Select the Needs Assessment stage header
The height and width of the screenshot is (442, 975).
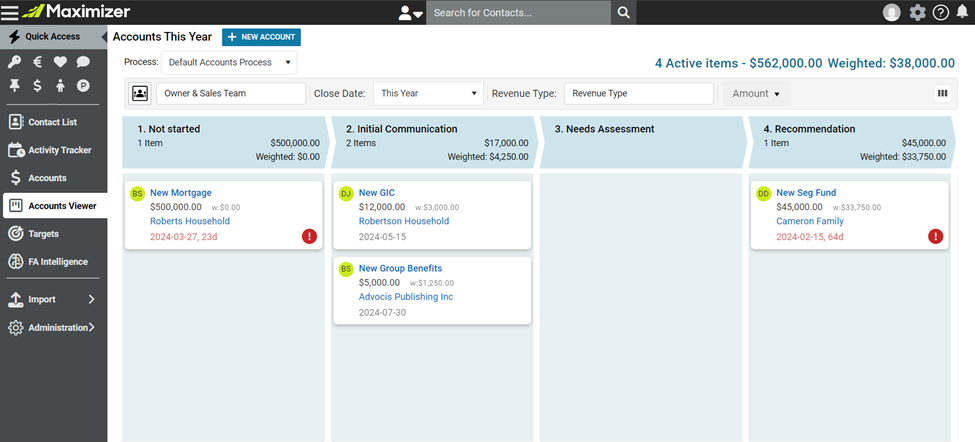641,142
